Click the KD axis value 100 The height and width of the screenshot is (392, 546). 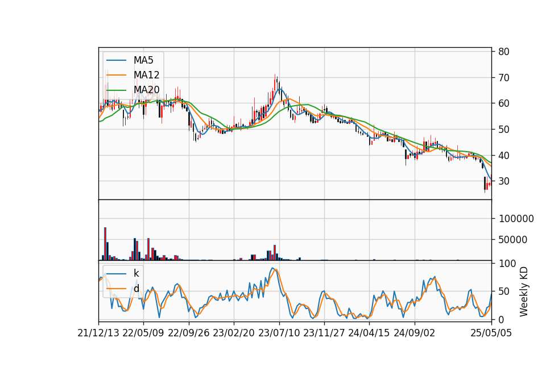click(507, 264)
